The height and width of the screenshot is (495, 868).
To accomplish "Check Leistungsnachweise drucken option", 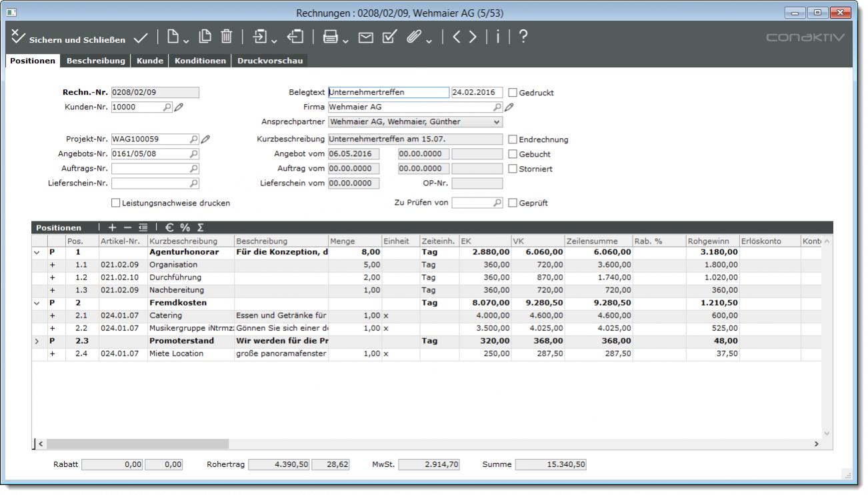I will click(x=116, y=203).
